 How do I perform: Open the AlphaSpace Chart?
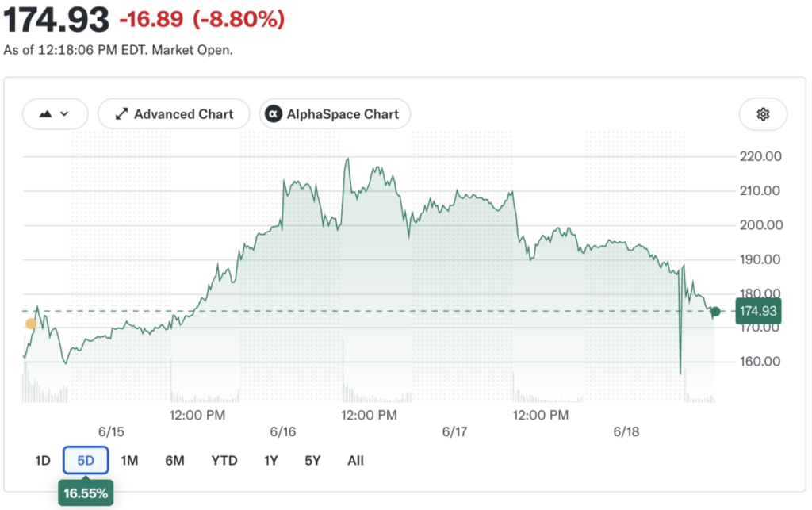(x=335, y=114)
